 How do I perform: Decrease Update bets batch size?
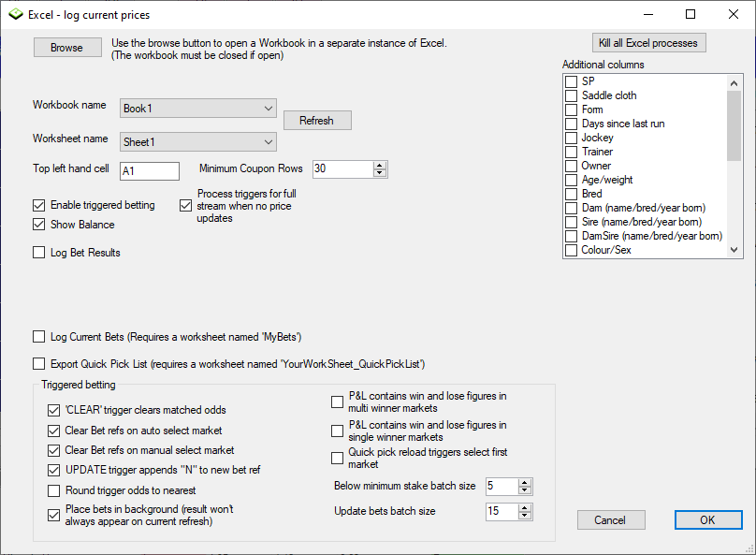click(x=525, y=516)
